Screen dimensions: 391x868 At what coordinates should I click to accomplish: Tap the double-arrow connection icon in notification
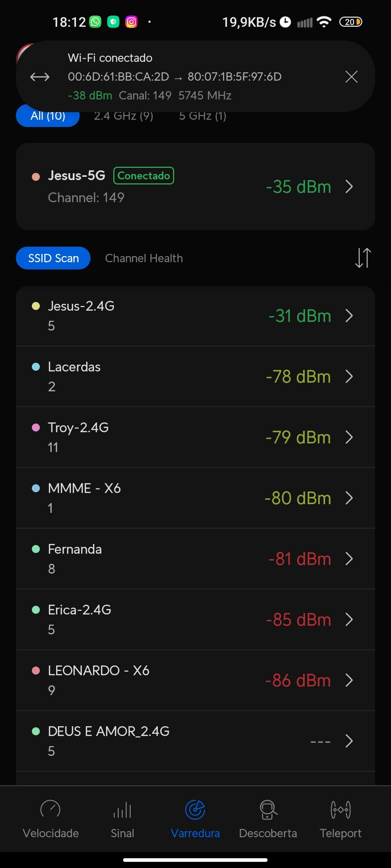[40, 77]
